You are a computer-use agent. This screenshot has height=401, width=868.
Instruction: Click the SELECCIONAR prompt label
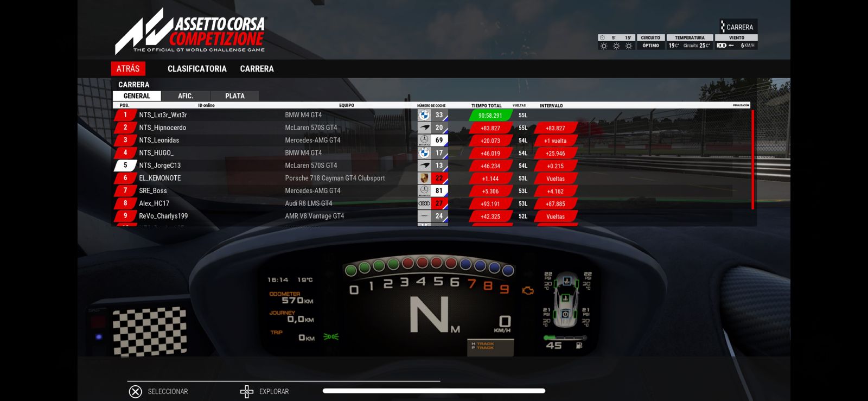point(168,391)
